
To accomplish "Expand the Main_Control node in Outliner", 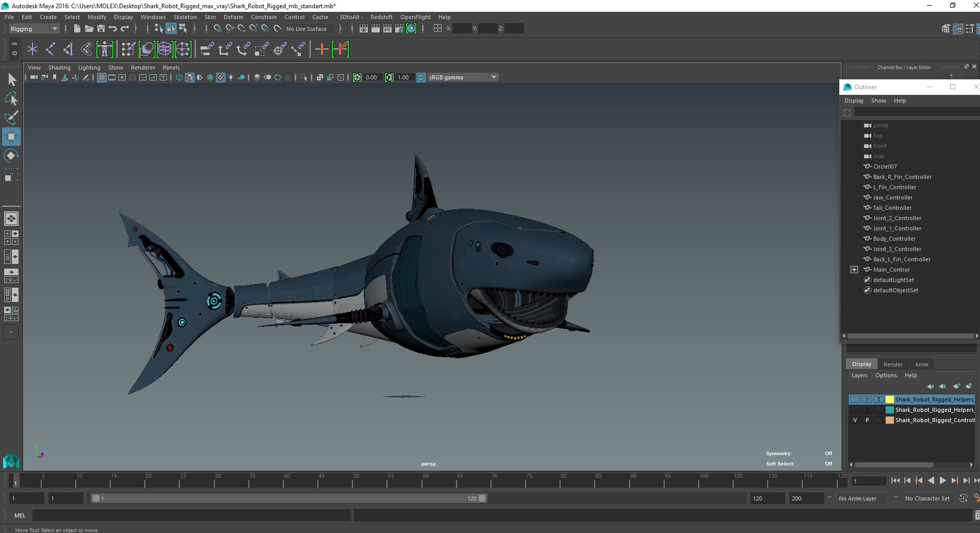I will point(854,270).
